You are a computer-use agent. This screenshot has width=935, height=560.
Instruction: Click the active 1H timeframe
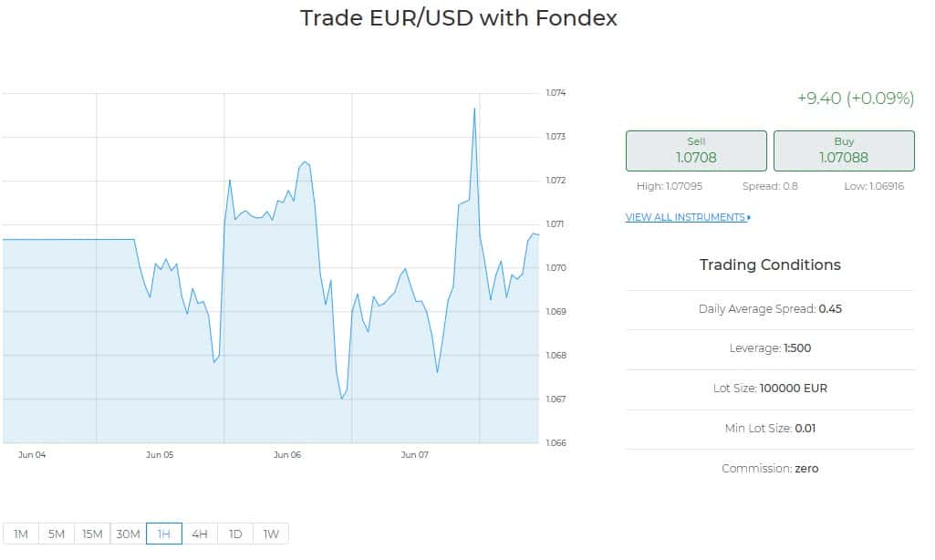(164, 534)
